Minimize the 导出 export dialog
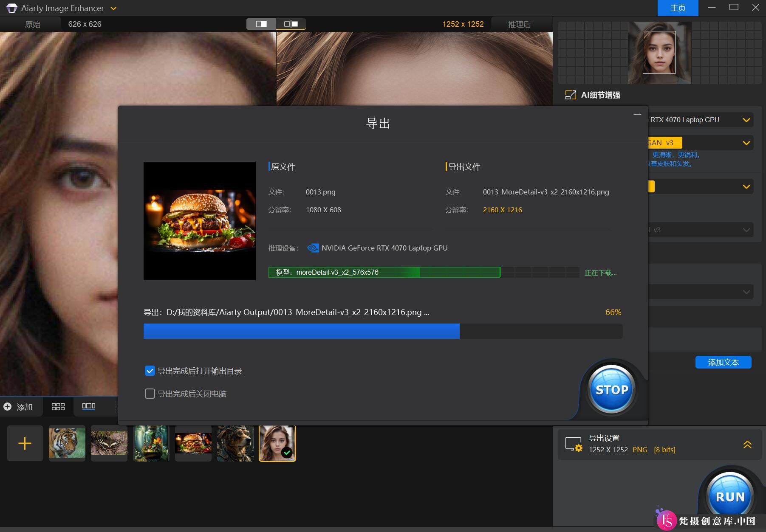766x532 pixels. point(637,114)
